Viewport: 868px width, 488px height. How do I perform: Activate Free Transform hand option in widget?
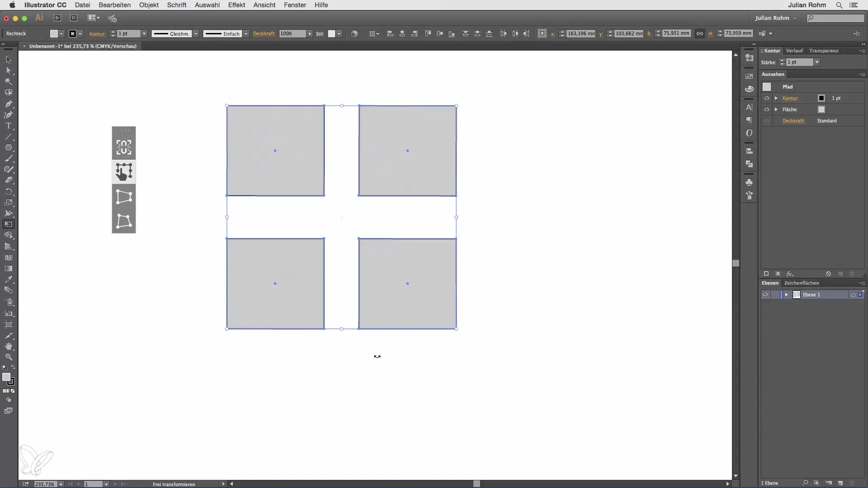[x=124, y=172]
